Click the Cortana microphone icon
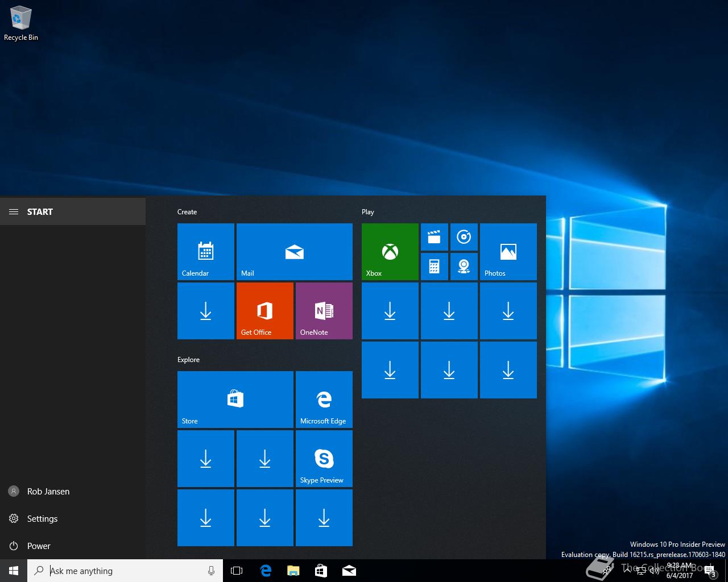The image size is (728, 582). (x=211, y=571)
